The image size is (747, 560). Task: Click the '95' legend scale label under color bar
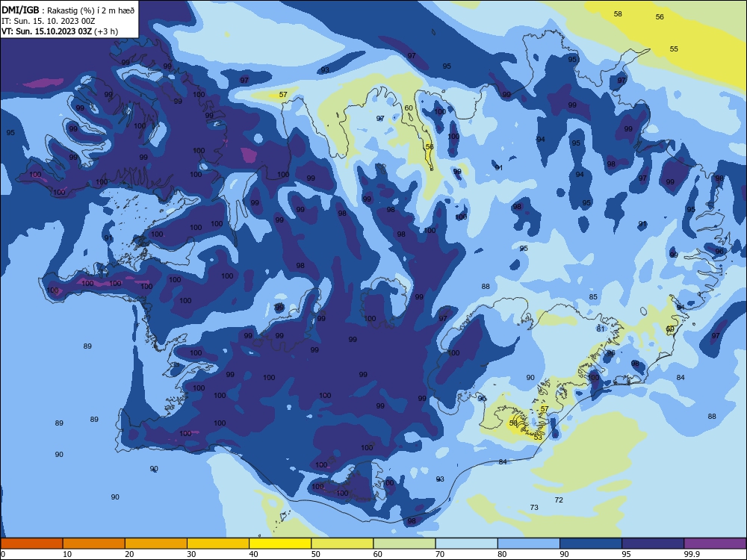point(627,554)
